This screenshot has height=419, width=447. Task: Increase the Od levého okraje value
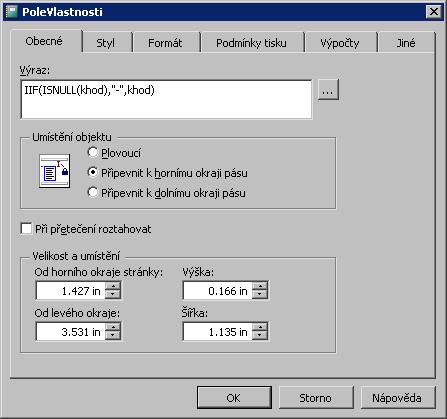click(x=113, y=327)
